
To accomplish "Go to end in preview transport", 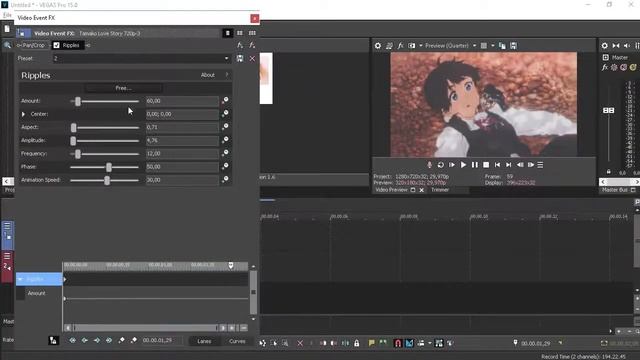I will (x=509, y=165).
